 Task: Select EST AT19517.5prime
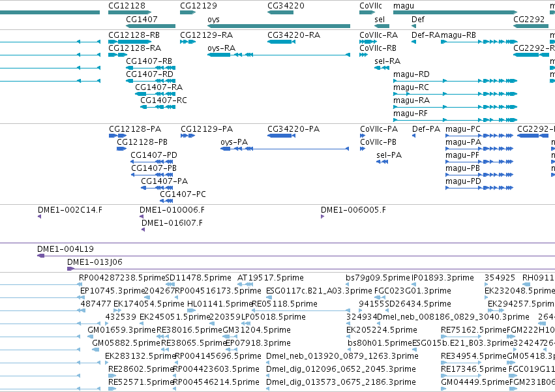point(244,284)
